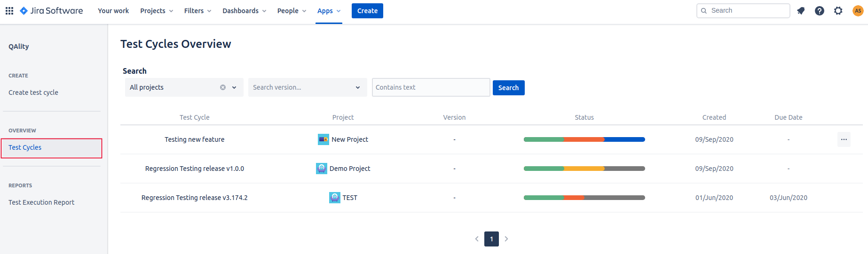Click the Created column header

[x=714, y=117]
